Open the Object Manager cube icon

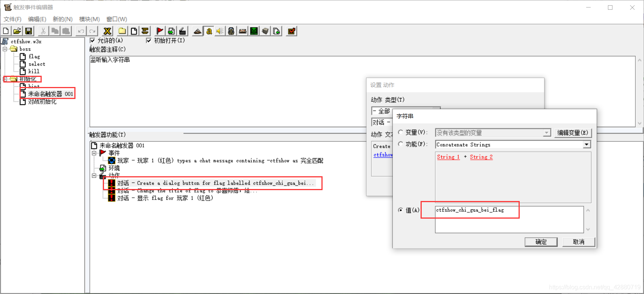click(265, 31)
